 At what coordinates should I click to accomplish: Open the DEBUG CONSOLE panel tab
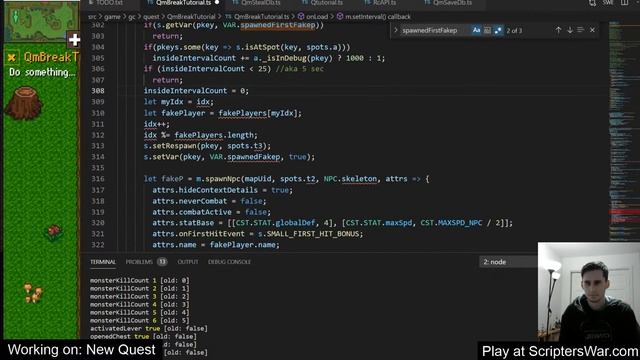pos(229,262)
